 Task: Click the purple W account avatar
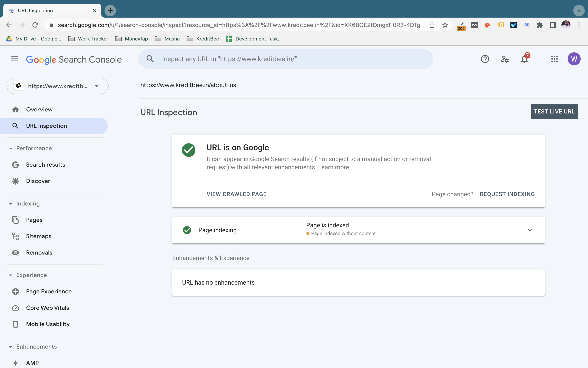click(x=574, y=59)
